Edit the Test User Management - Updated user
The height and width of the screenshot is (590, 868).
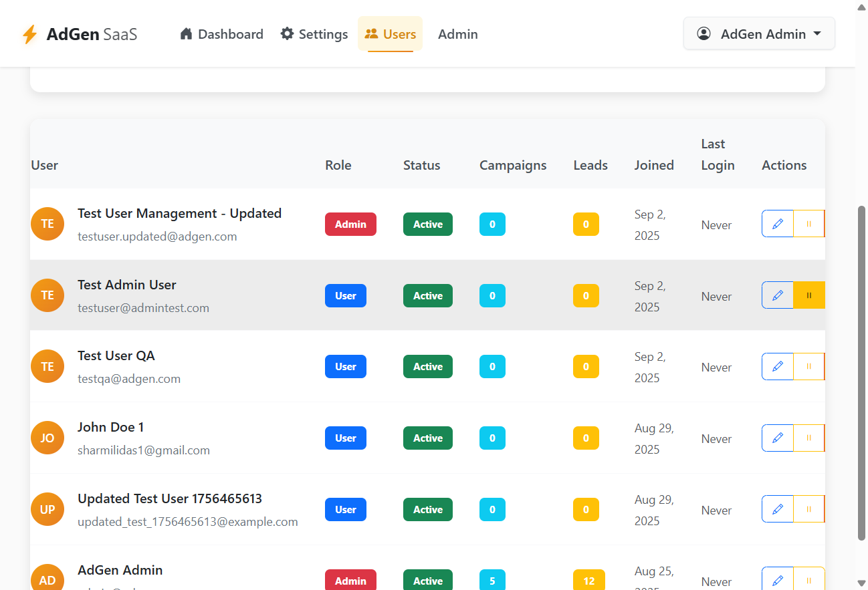[778, 224]
